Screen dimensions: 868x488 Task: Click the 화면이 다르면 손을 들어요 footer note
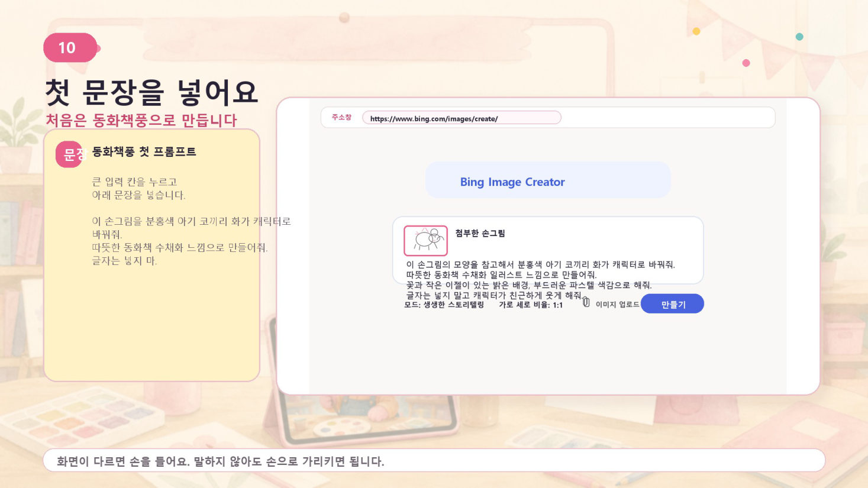(221, 461)
